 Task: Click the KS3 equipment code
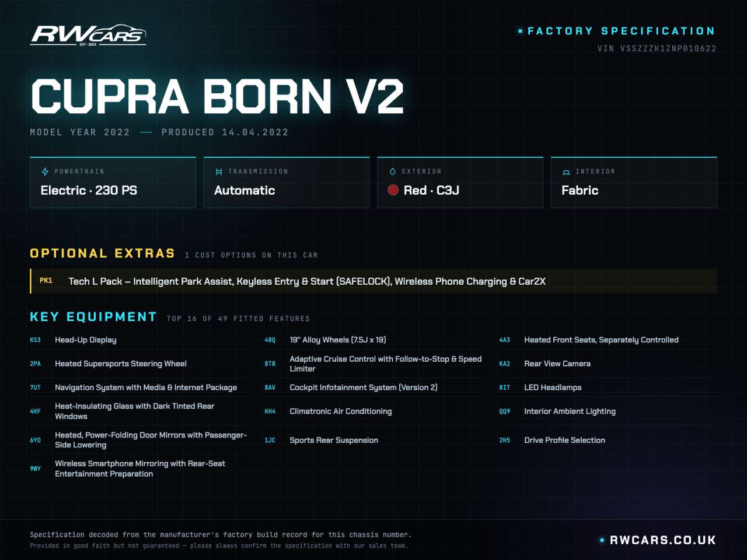[x=36, y=340]
